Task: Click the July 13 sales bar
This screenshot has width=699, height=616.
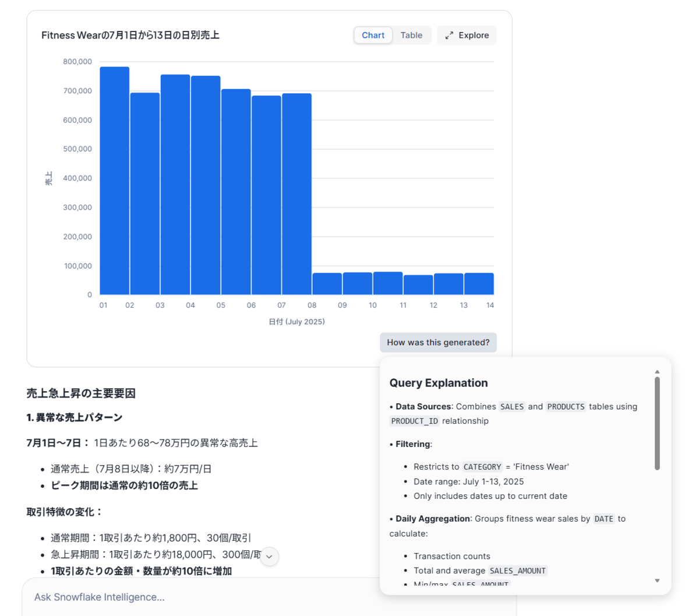Action: [x=479, y=284]
